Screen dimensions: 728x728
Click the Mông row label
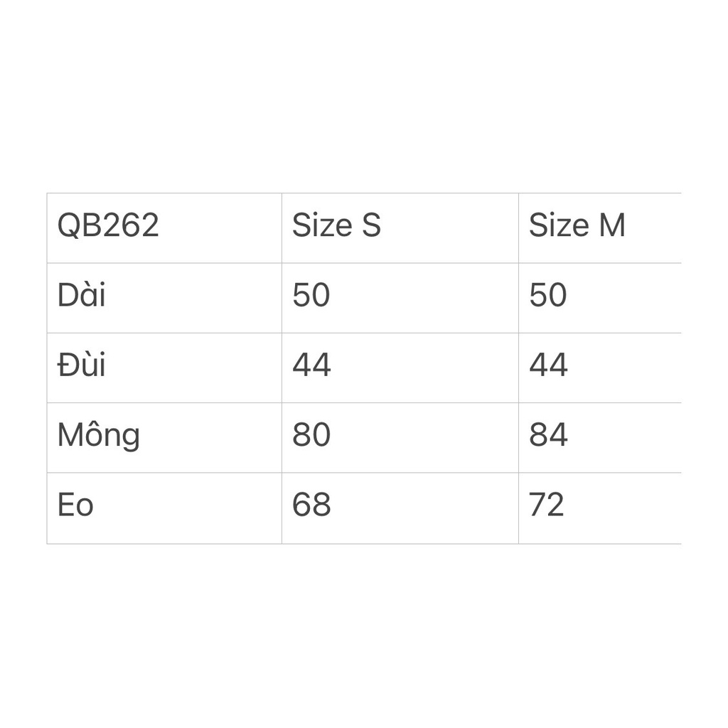pyautogui.click(x=99, y=436)
